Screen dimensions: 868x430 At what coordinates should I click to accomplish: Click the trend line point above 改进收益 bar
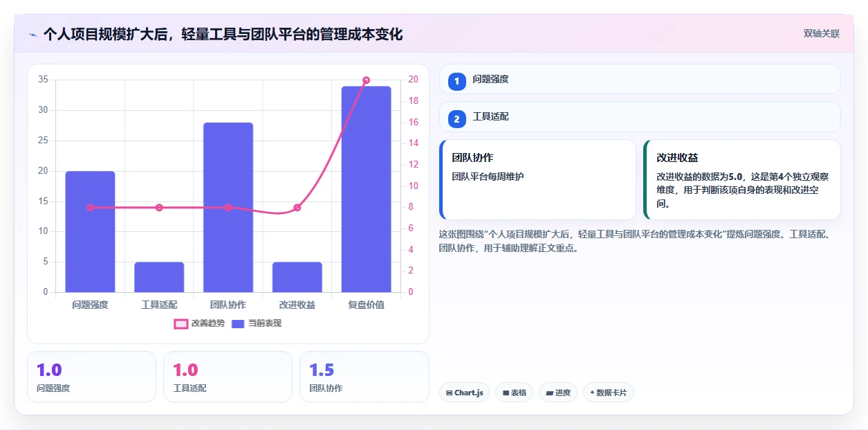tap(297, 208)
